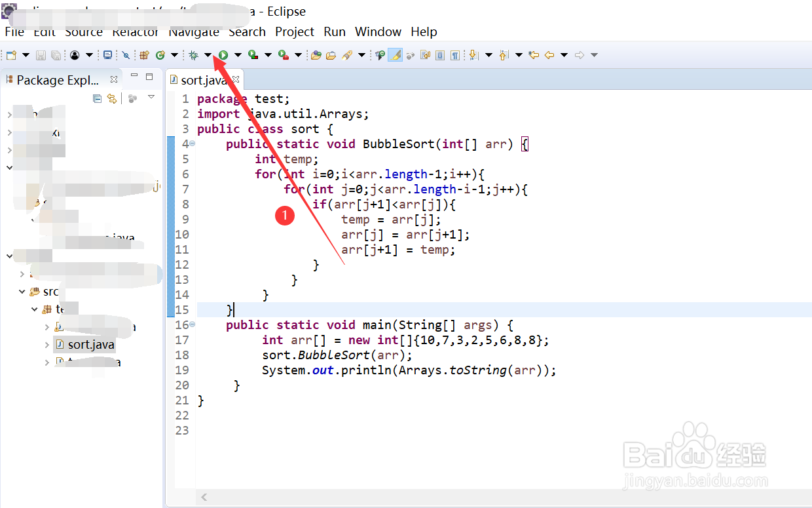Open the New Java Class dropdown arrow

point(174,55)
